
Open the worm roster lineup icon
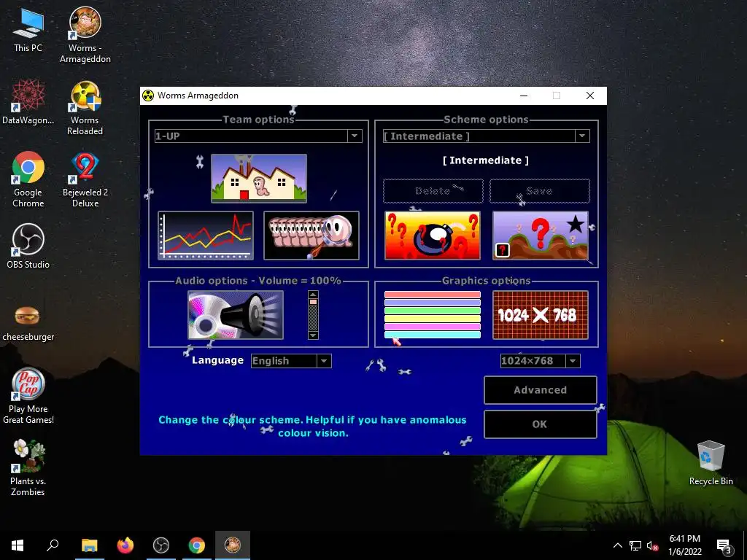coord(311,236)
